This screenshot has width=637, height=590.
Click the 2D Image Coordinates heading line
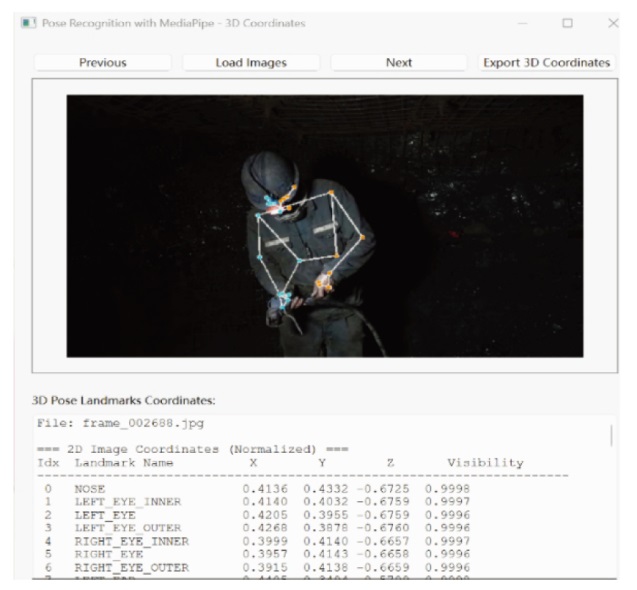pyautogui.click(x=193, y=449)
